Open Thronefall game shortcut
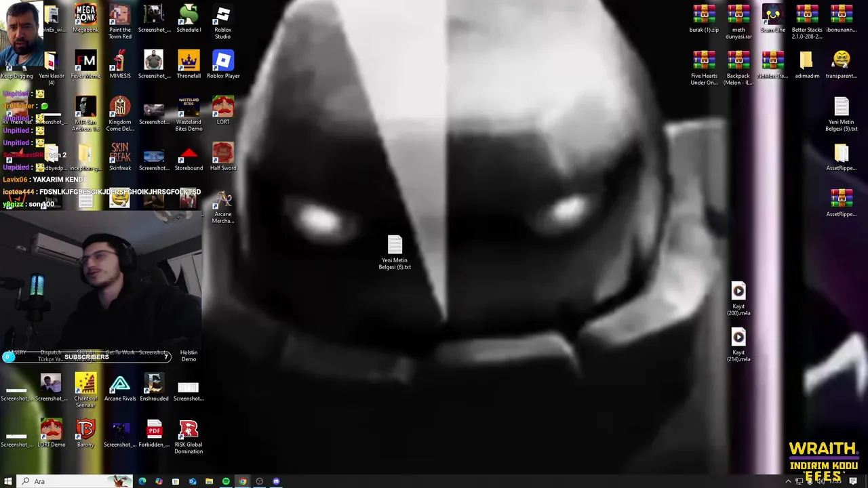 click(x=189, y=64)
